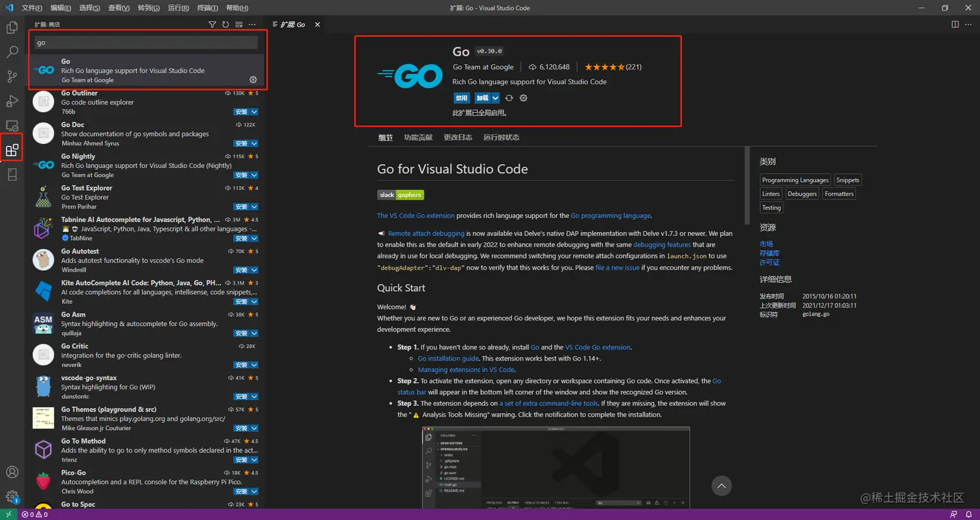This screenshot has height=520, width=980.
Task: Open the 帮助(H) menu
Action: (237, 8)
